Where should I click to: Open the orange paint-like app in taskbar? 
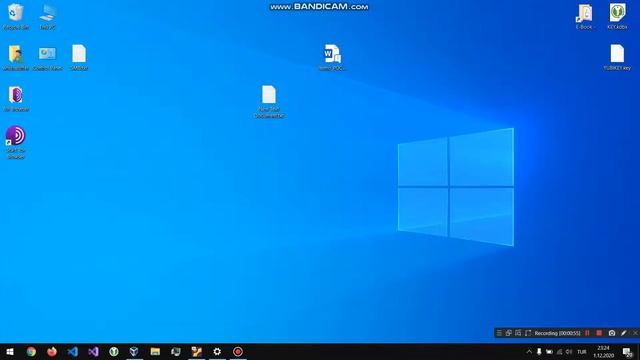coord(196,351)
